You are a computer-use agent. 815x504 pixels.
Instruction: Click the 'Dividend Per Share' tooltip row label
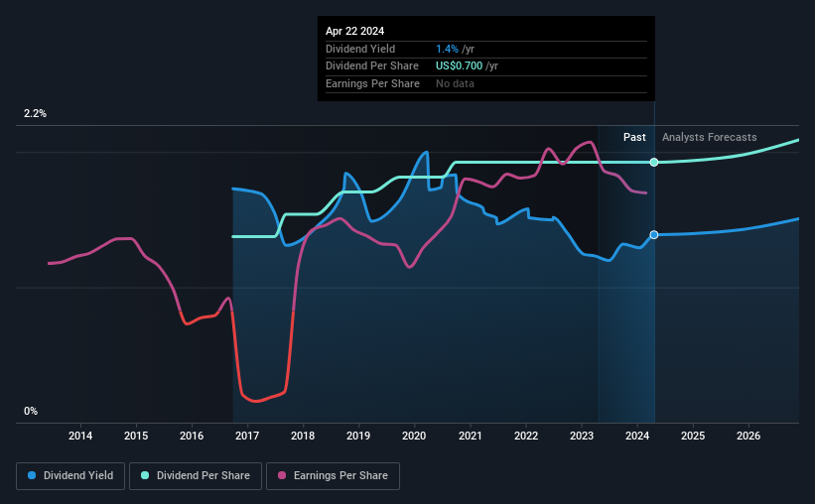click(x=371, y=66)
